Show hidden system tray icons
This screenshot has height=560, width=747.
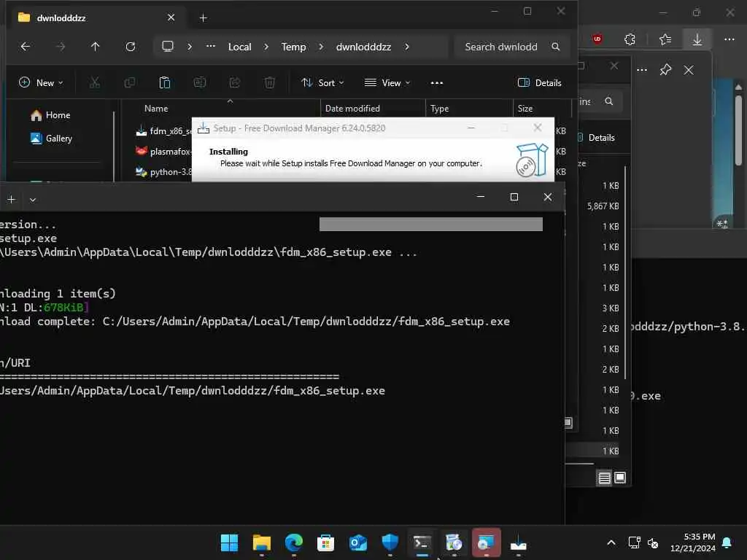point(611,542)
